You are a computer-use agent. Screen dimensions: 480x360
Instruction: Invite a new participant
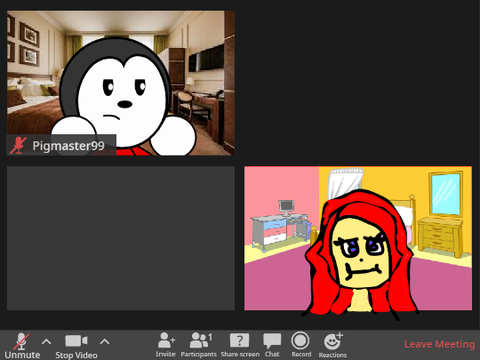click(166, 345)
